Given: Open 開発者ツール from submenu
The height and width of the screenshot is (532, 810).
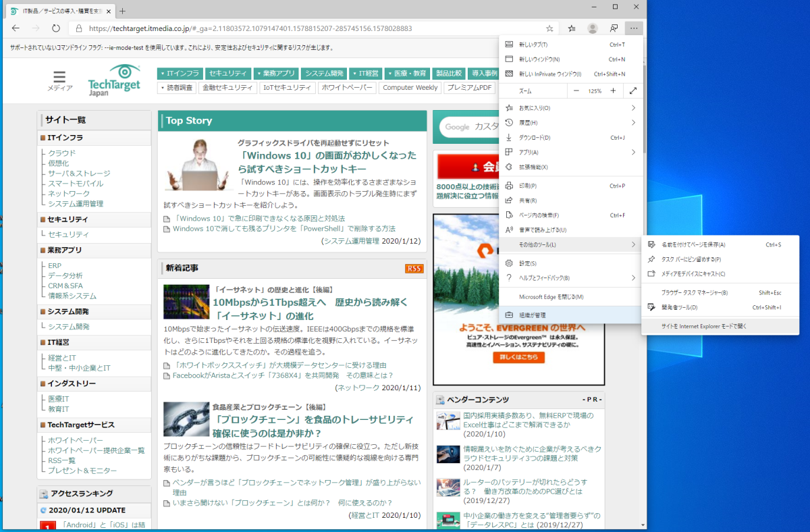Looking at the screenshot, I should (720, 307).
